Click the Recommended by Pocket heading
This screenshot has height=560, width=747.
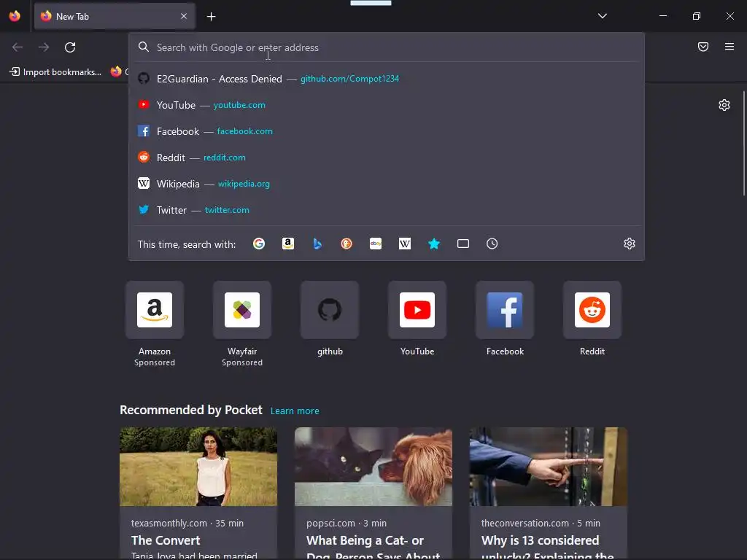[190, 410]
